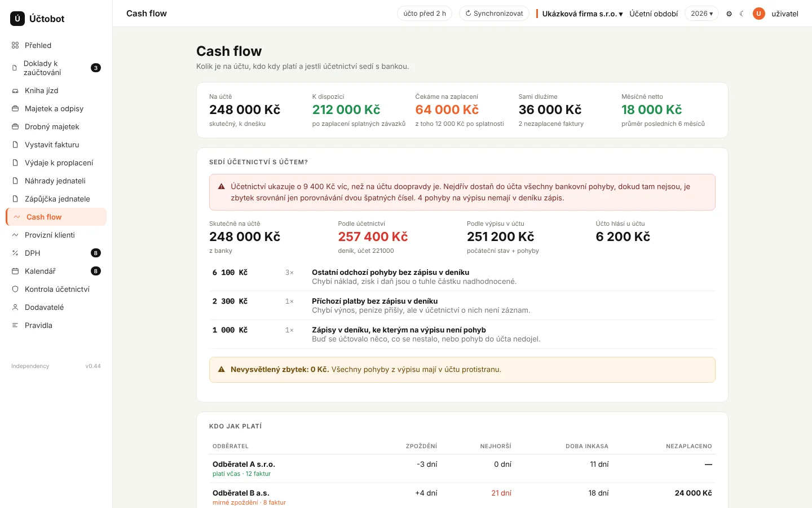Click the Účtobot logo icon
The image size is (812, 508).
coord(17,19)
